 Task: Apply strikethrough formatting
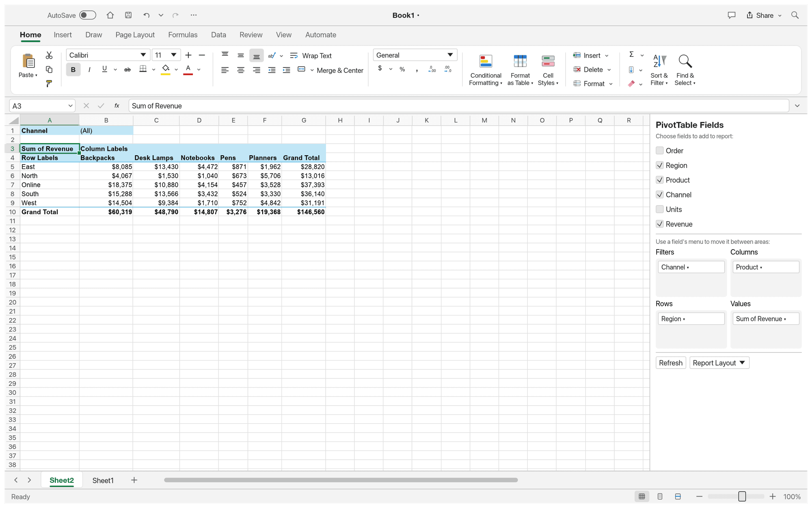tap(127, 69)
